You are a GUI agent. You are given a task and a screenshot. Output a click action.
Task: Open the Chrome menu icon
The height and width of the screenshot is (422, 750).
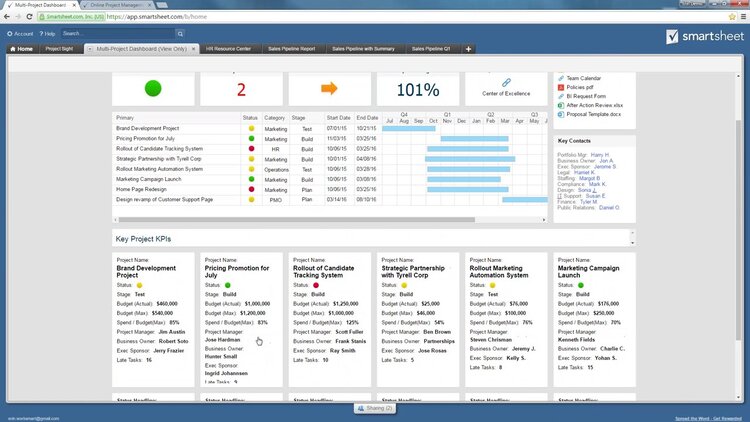point(743,17)
